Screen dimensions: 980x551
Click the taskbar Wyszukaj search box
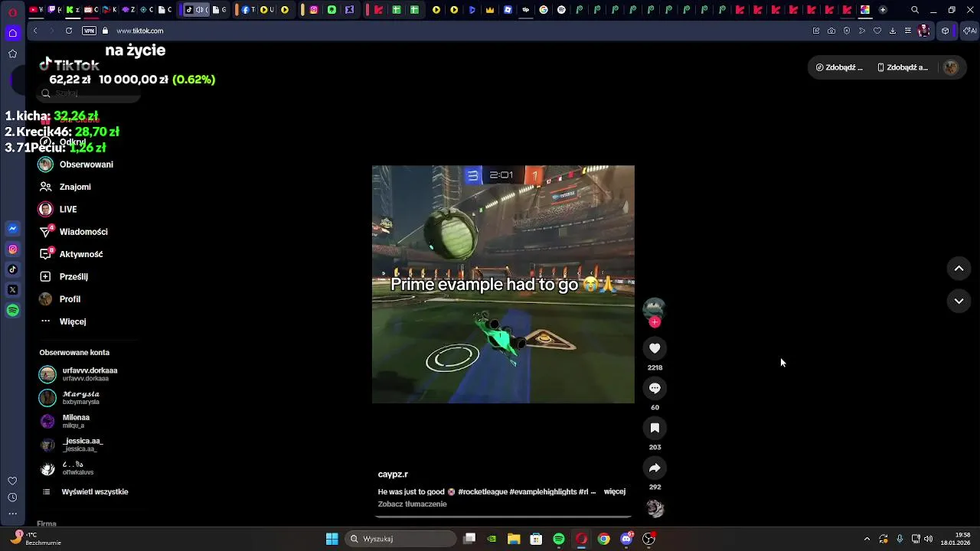(400, 539)
